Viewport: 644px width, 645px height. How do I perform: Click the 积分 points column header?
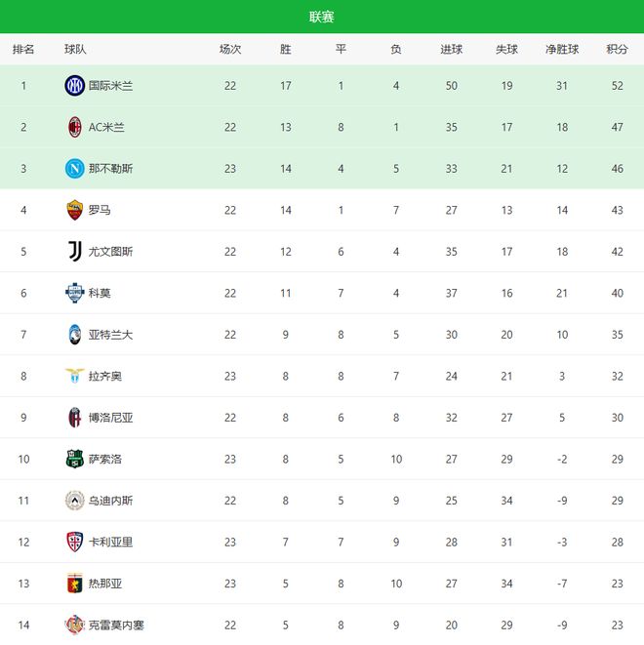coord(617,49)
